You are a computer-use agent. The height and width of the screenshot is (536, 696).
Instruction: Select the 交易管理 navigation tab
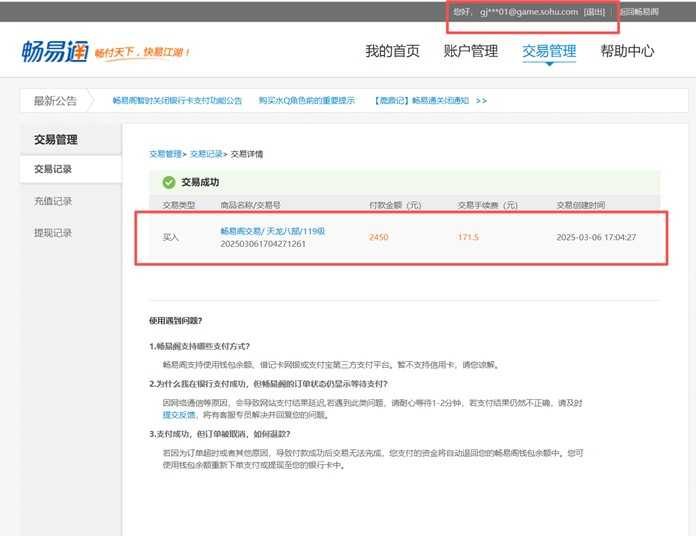(549, 51)
